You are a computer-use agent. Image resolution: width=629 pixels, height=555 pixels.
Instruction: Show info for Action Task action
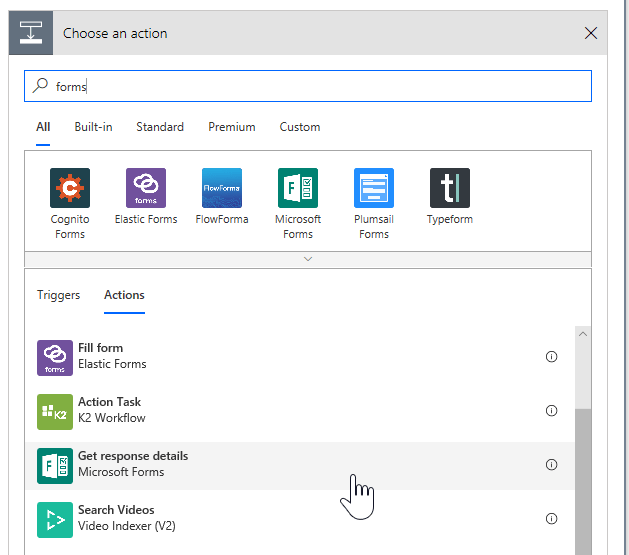tap(552, 411)
